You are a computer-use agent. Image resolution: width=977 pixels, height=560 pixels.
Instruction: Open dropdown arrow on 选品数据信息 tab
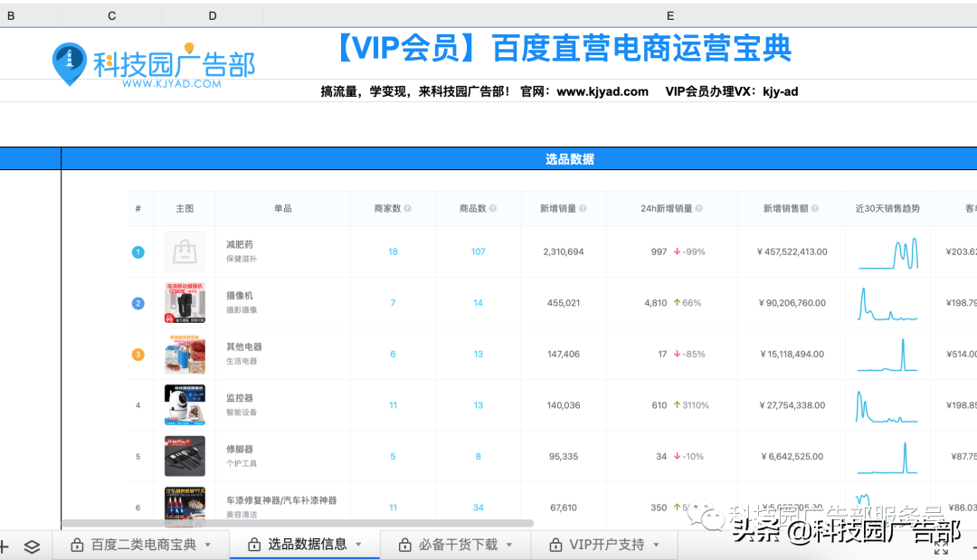tap(358, 545)
